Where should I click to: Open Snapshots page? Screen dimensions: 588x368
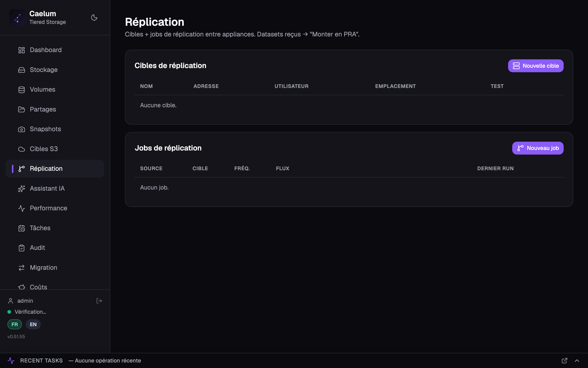click(x=55, y=129)
